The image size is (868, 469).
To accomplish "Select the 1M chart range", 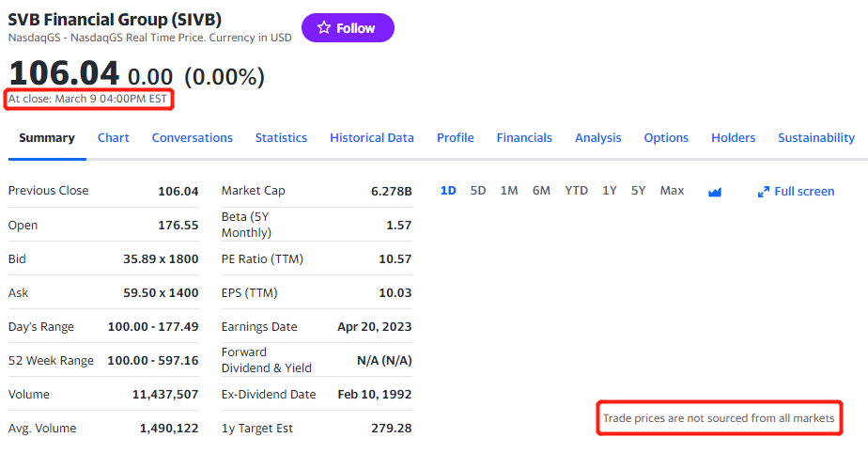I will click(x=509, y=191).
